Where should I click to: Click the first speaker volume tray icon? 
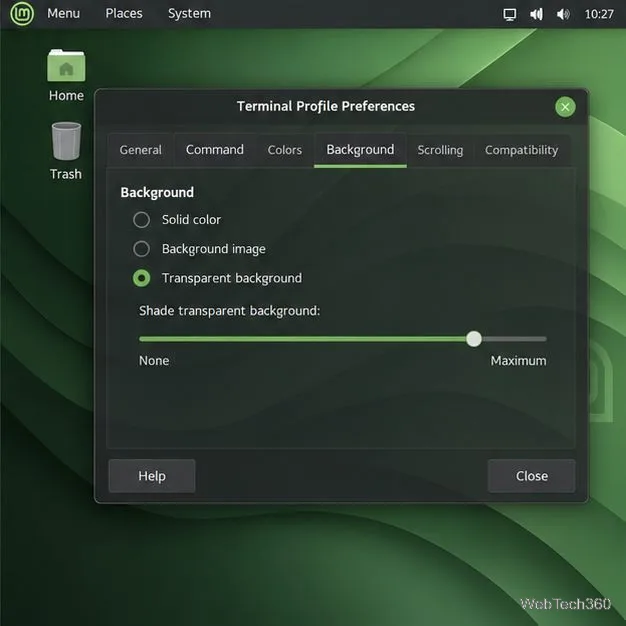[x=536, y=14]
